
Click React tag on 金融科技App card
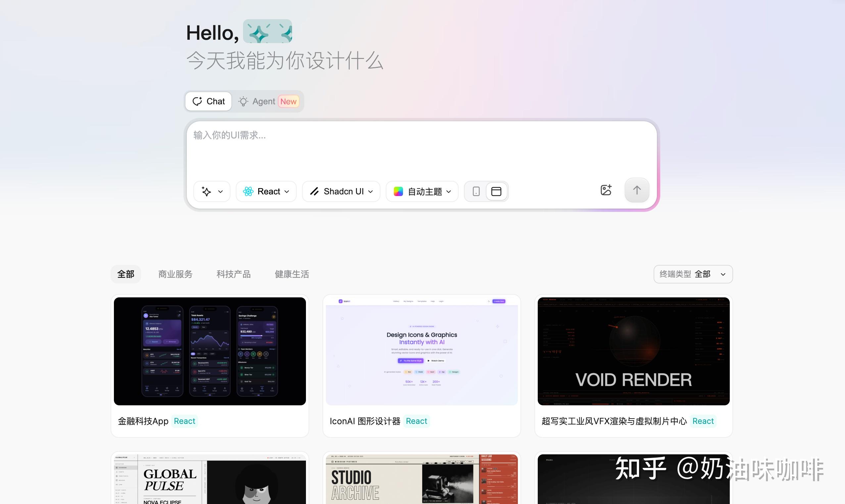(184, 421)
